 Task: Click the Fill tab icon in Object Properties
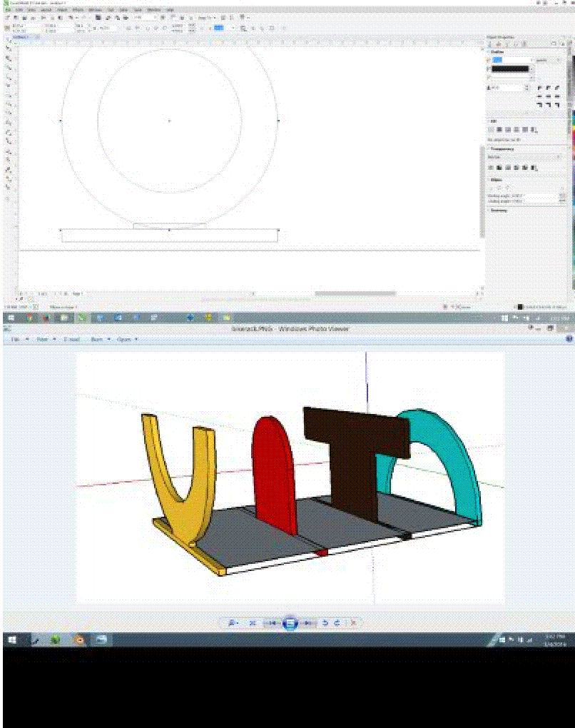pos(499,44)
